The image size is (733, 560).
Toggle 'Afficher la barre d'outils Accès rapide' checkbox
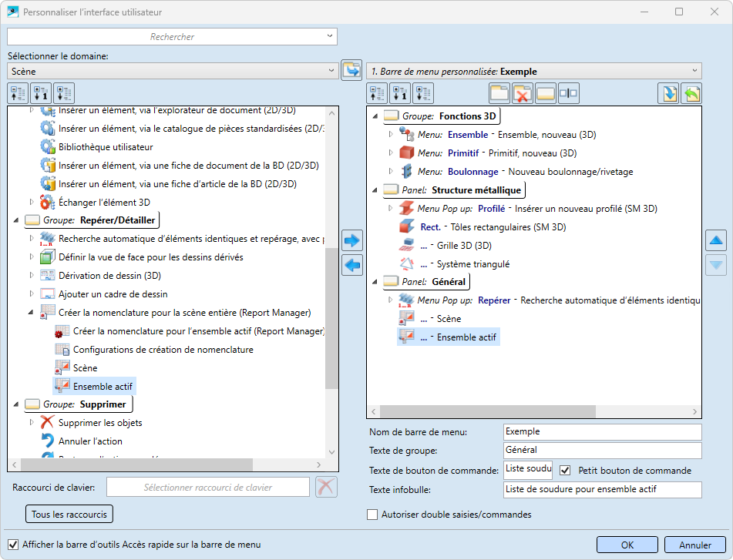coord(13,545)
